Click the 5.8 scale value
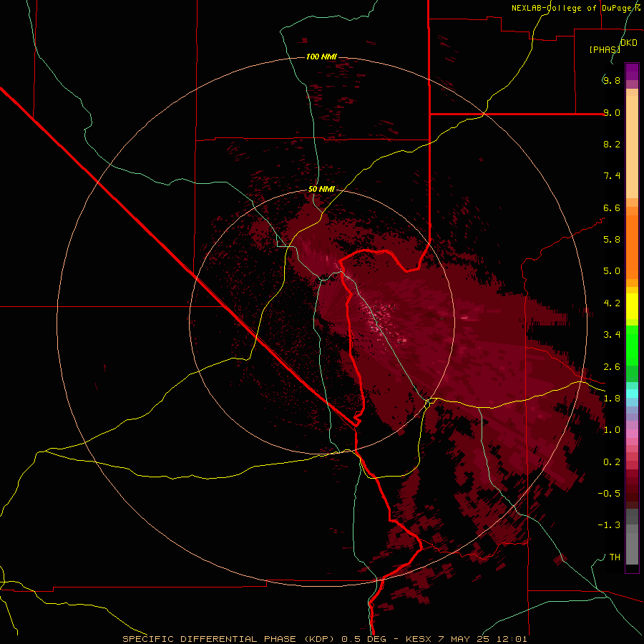644x644 pixels. [612, 240]
